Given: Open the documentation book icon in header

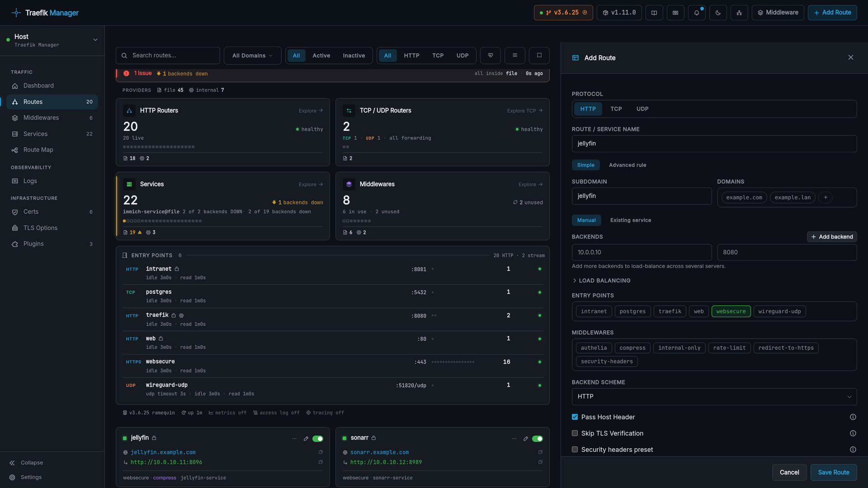Looking at the screenshot, I should [x=654, y=13].
